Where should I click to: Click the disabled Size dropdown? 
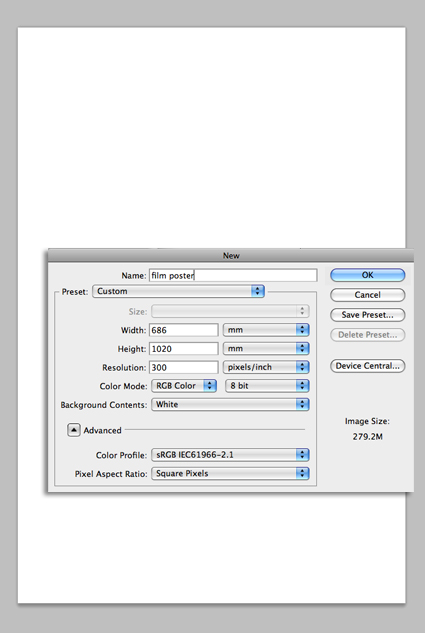(230, 311)
